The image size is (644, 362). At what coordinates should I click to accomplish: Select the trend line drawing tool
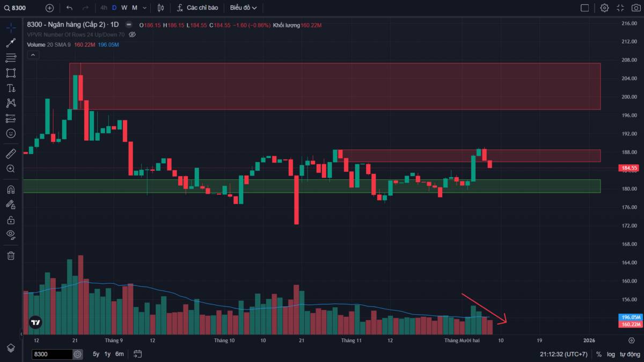click(11, 42)
